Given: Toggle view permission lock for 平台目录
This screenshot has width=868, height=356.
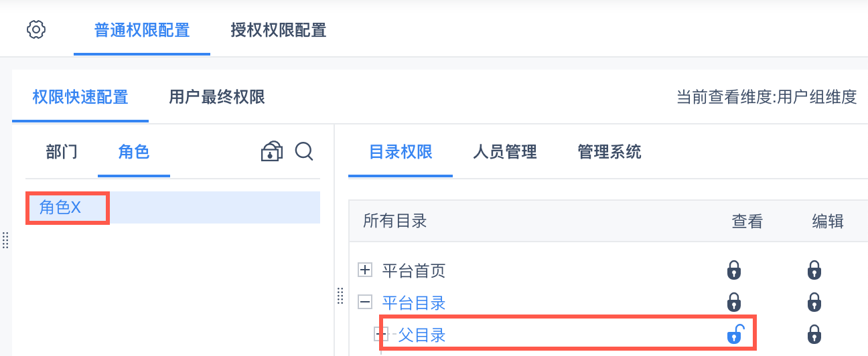Looking at the screenshot, I should click(x=734, y=302).
